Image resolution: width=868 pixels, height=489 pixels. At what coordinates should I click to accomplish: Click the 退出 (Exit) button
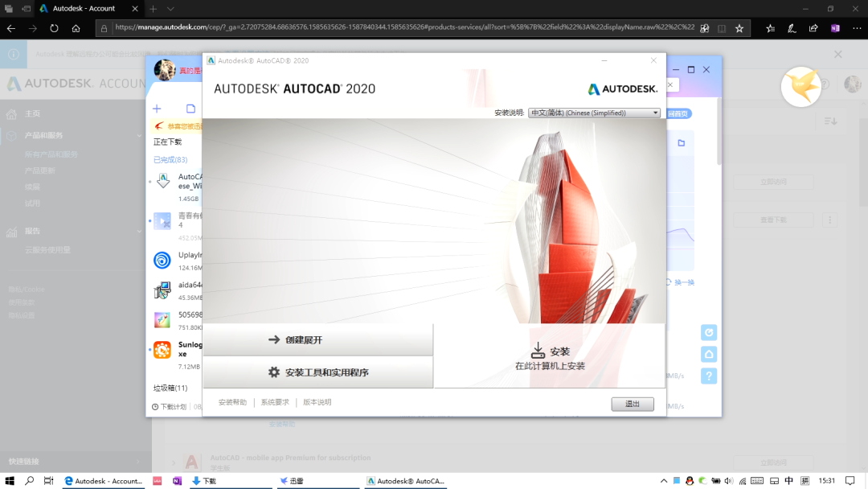(x=633, y=404)
